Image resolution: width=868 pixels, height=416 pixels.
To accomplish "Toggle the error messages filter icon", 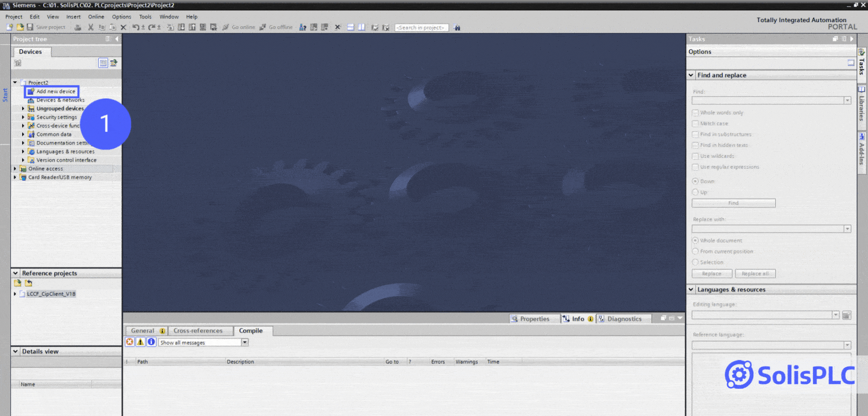I will click(130, 342).
